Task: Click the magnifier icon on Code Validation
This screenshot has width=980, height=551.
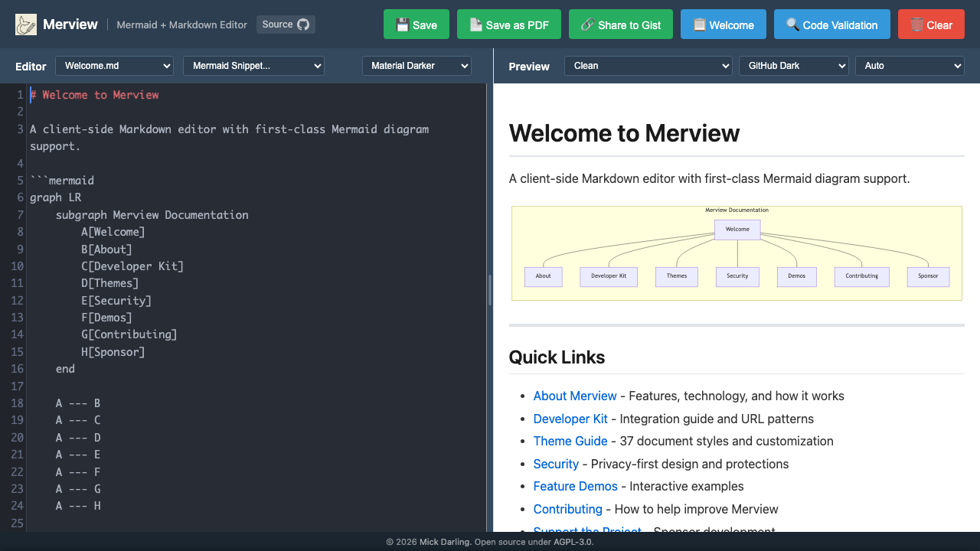Action: tap(792, 24)
